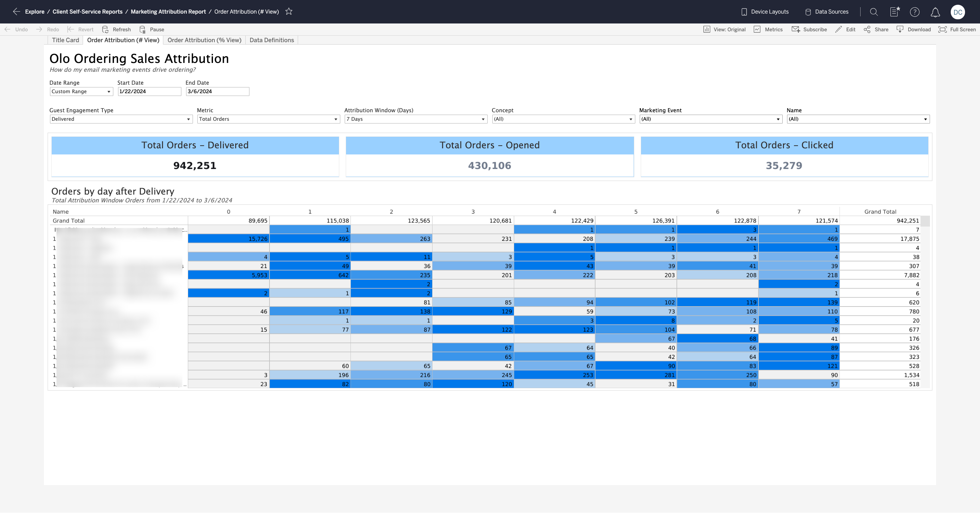Click the Start Date field
Image resolution: width=980 pixels, height=513 pixels.
(149, 91)
